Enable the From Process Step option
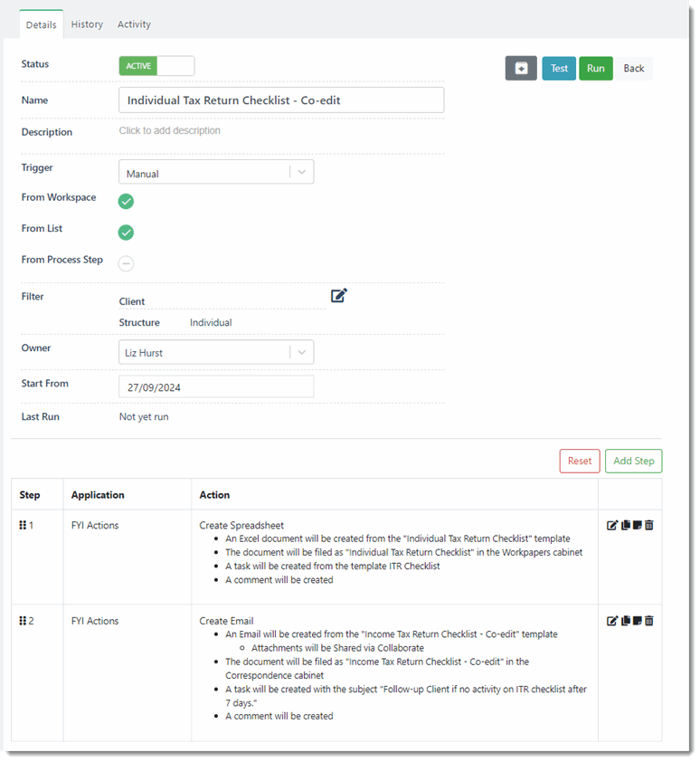This screenshot has width=700, height=762. click(x=127, y=263)
